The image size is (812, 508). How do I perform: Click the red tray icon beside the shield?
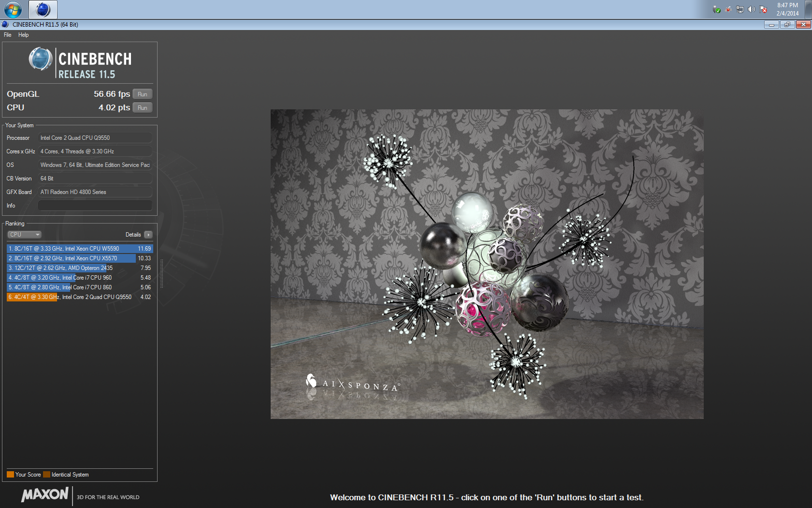coord(728,9)
